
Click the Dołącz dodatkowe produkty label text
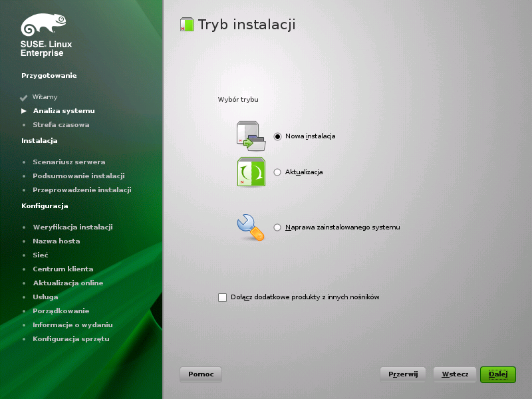tap(305, 297)
